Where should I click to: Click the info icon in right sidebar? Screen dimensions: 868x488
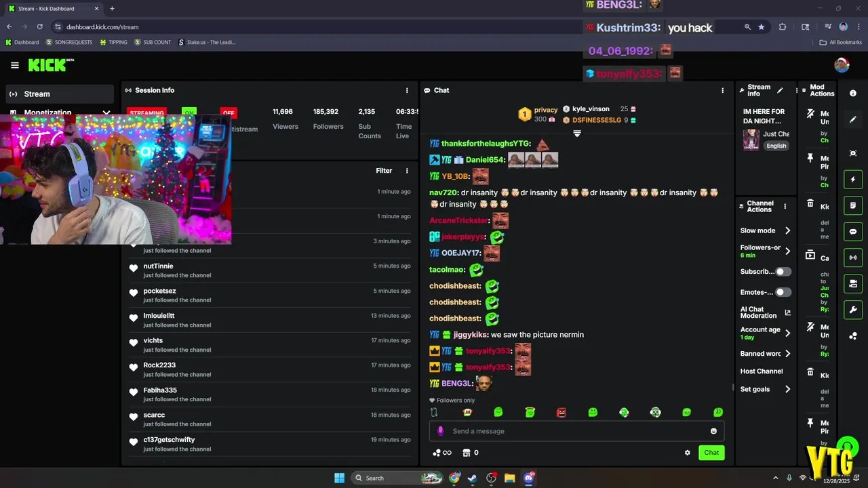pyautogui.click(x=853, y=94)
